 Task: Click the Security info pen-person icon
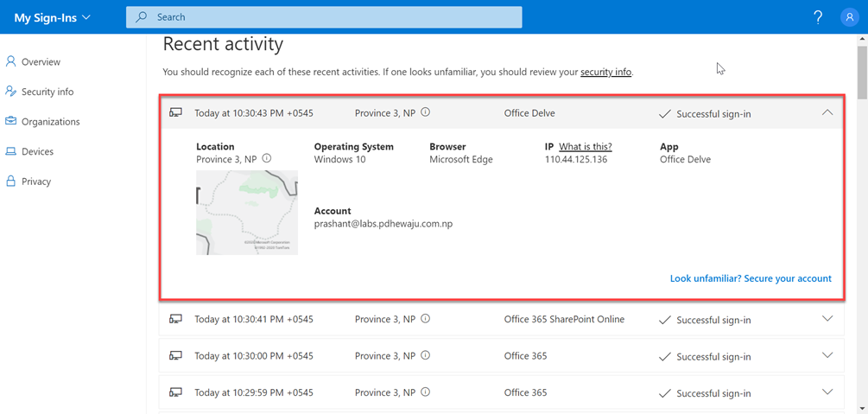click(10, 92)
